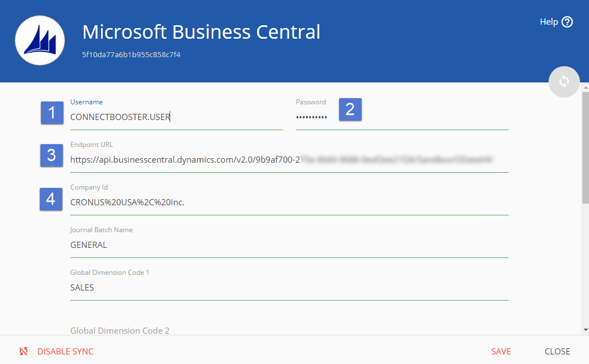The image size is (589, 364).
Task: Save the integration settings
Action: (x=501, y=352)
